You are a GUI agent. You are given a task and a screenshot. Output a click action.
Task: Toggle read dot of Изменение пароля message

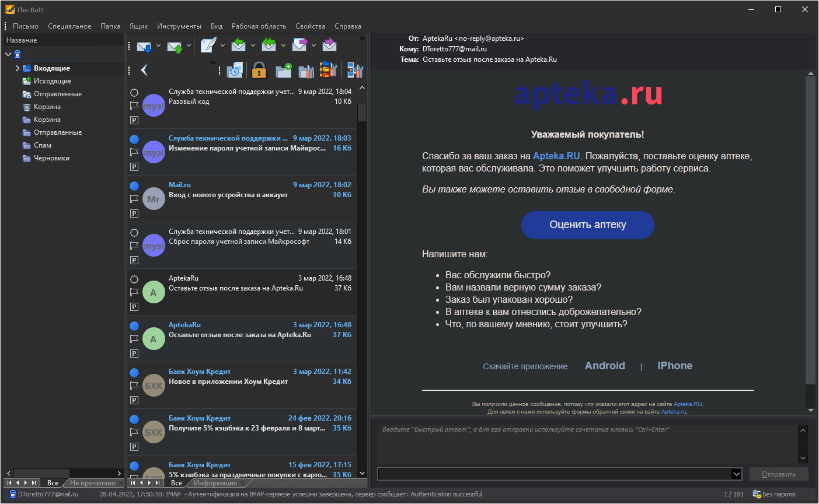(x=134, y=139)
